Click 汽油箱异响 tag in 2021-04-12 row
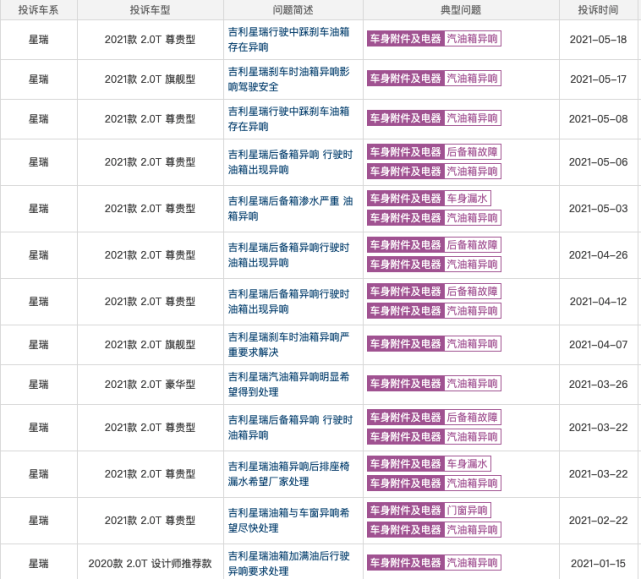The width and height of the screenshot is (641, 579). coord(472,311)
